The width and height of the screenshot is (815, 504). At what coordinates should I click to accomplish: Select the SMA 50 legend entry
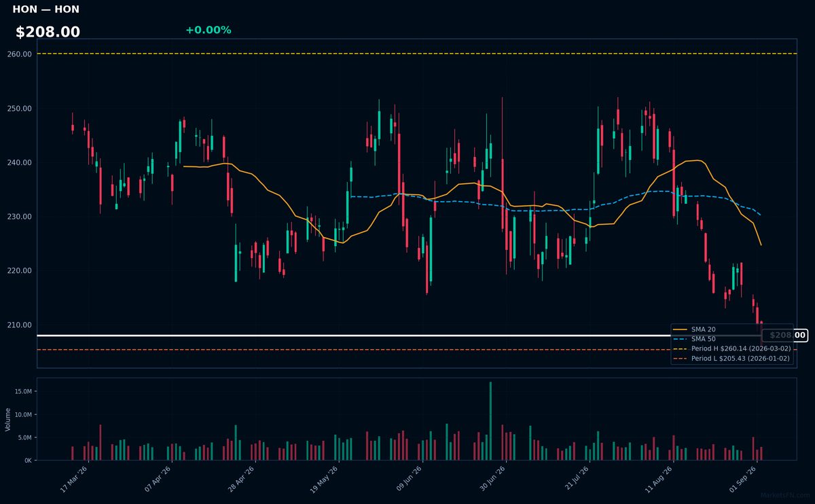pyautogui.click(x=693, y=339)
